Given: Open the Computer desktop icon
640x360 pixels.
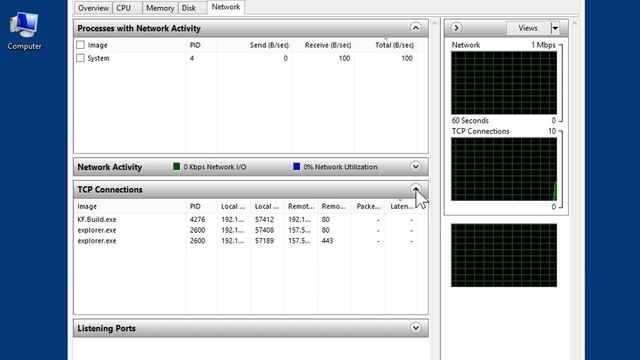Looking at the screenshot, I should coord(24,31).
